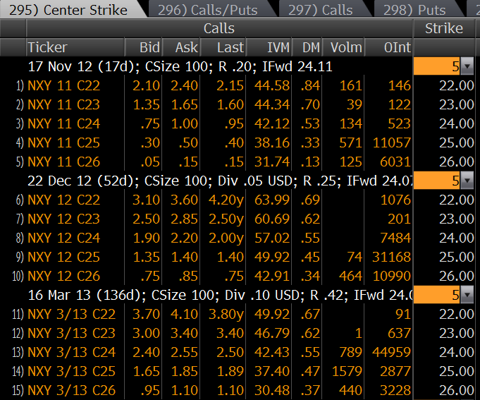Click open interest value 7484
Screen dimensions: 480x400
pos(396,238)
